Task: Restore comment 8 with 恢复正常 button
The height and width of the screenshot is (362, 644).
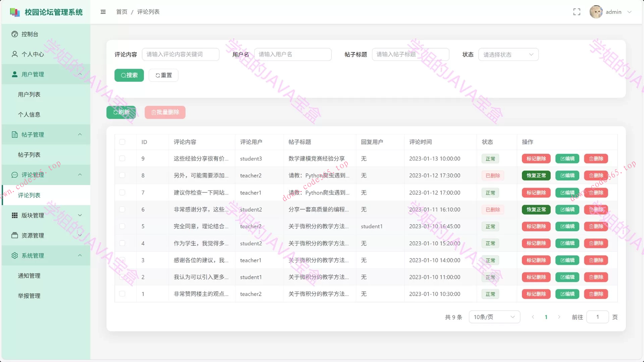Action: point(536,175)
